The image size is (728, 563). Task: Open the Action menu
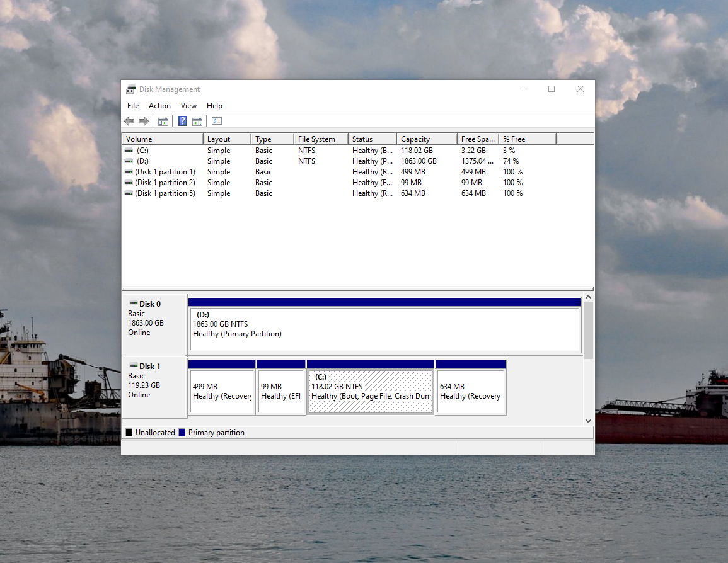(x=159, y=106)
